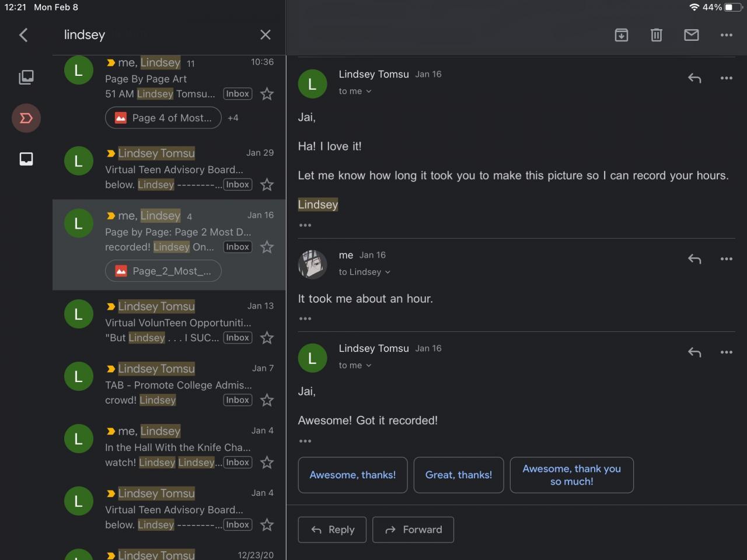Click the Reply button at the bottom
The image size is (747, 560).
[x=332, y=530]
